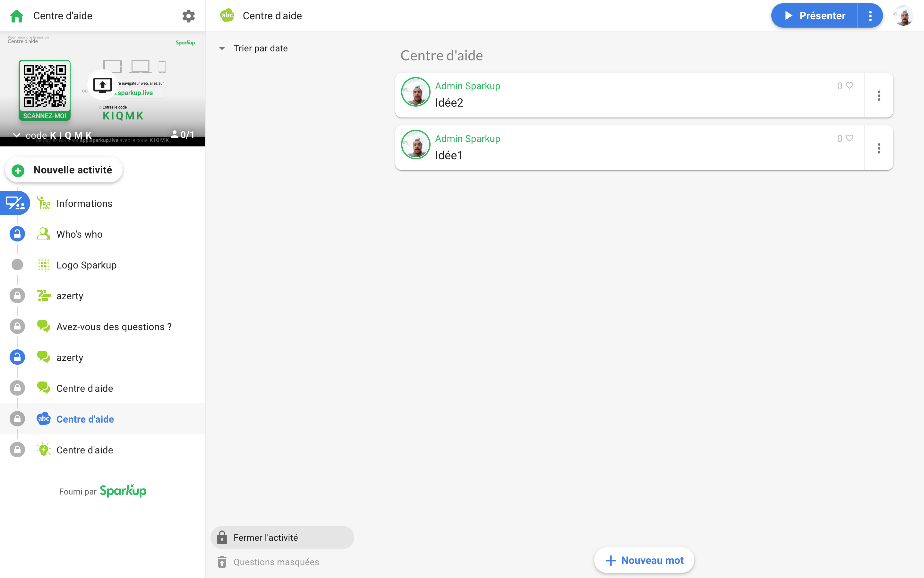The width and height of the screenshot is (924, 578).
Task: Open Trier par date dropdown arrow
Action: pos(222,48)
